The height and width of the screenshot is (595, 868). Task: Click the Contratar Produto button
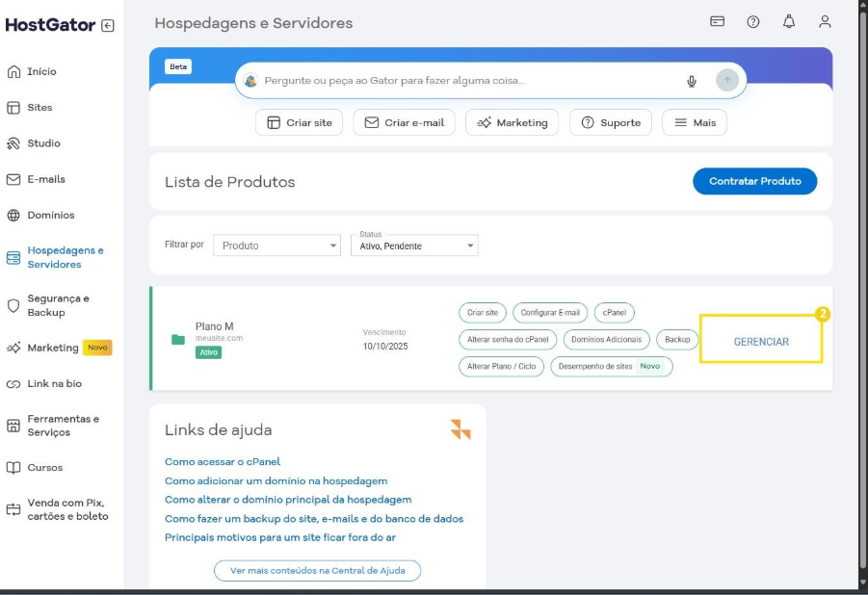pos(754,181)
